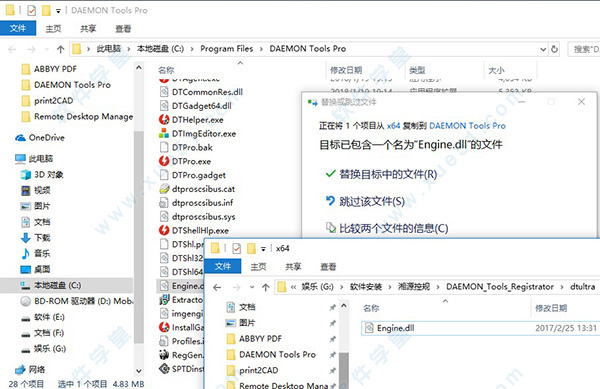Screen dimensions: 600x389
Task: Click the DTPro.exe red lightning icon
Action: click(164, 161)
